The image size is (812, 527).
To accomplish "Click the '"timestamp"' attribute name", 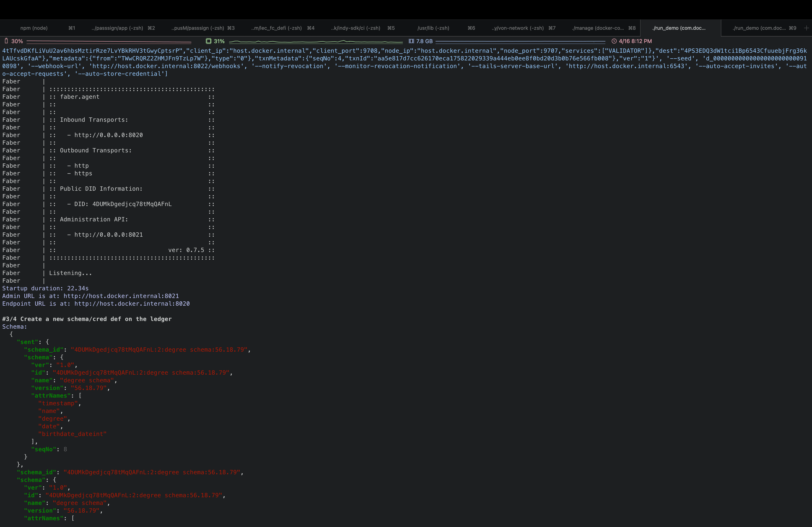I will (58, 403).
